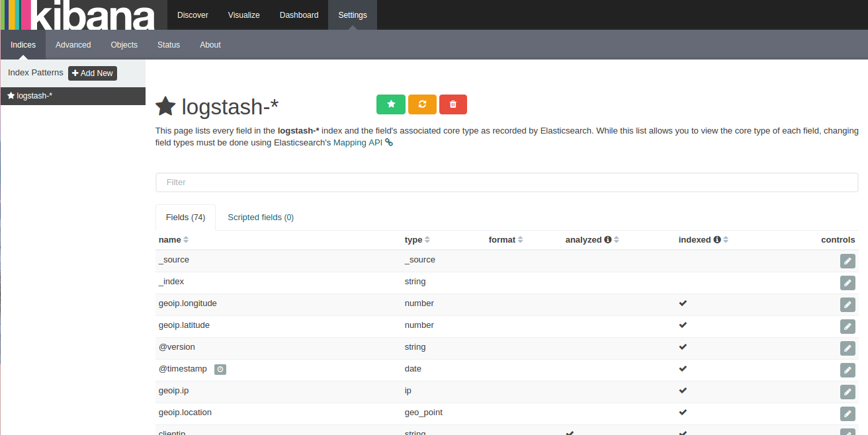Click the geo_point type cell
Viewport: 868px width, 435px height.
point(423,413)
